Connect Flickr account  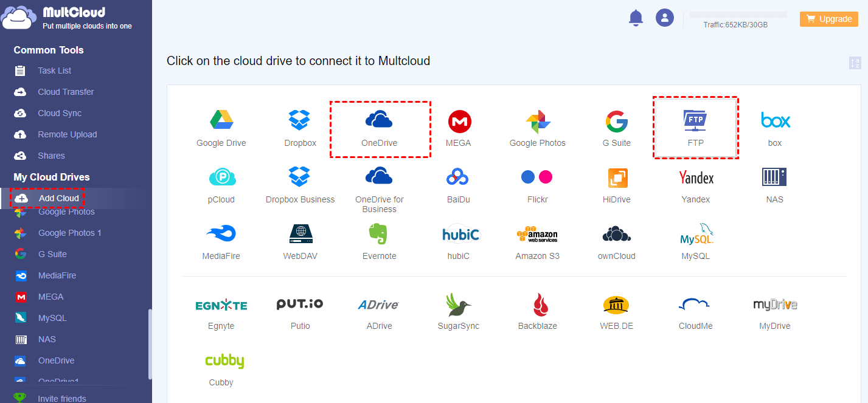tap(536, 177)
